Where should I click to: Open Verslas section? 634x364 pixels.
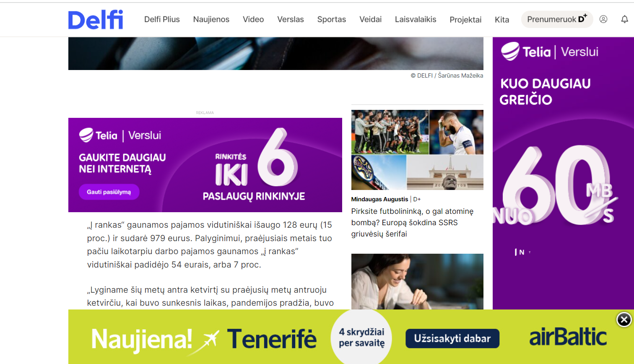[291, 19]
